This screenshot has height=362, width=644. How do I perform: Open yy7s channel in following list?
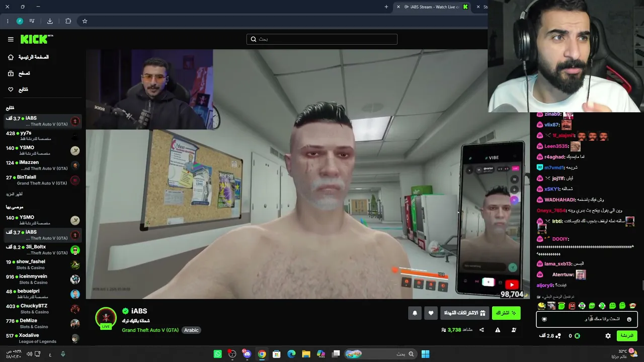(43, 136)
